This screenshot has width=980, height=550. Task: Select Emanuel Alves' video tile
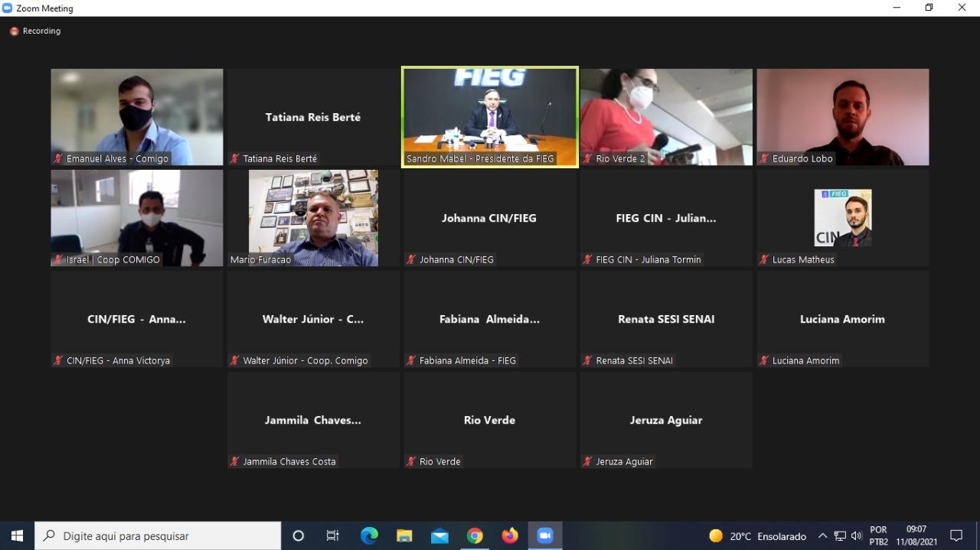[x=137, y=117]
